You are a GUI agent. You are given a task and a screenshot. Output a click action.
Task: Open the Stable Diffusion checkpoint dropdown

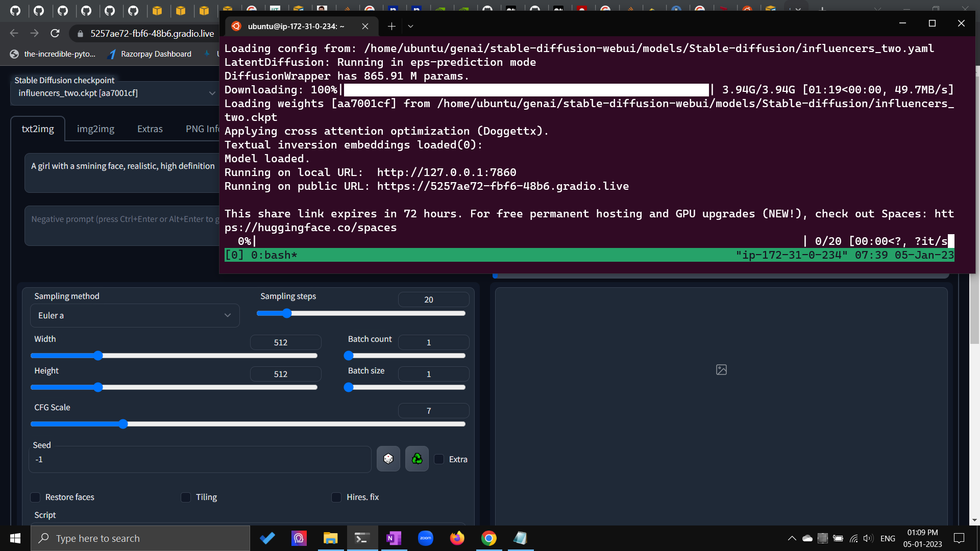tap(115, 93)
